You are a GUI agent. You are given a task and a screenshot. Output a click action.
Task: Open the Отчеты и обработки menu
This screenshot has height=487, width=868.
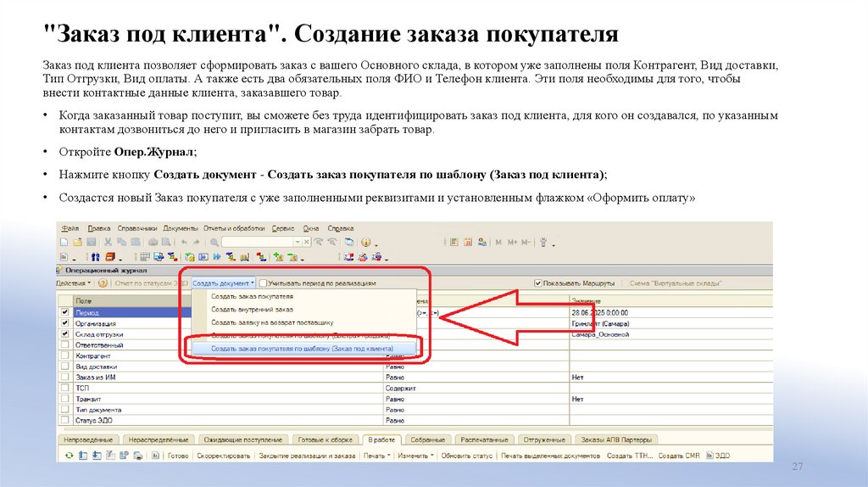click(234, 228)
